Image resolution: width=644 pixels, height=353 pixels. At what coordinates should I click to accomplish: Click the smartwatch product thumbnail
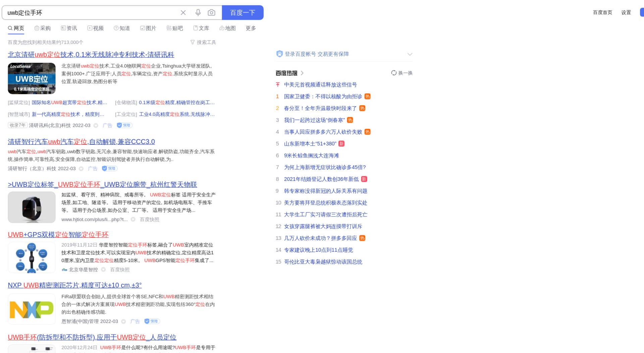coord(32,207)
